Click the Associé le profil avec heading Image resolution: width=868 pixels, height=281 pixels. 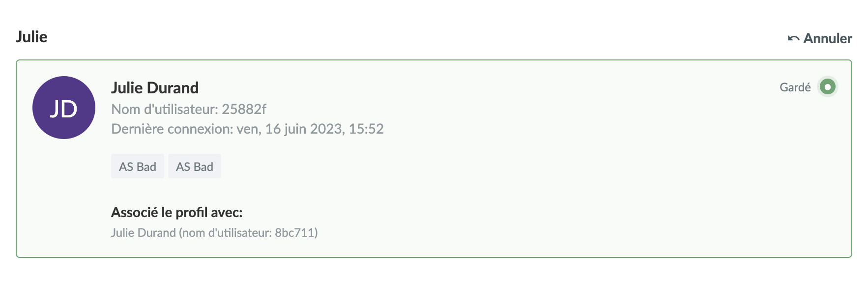176,212
